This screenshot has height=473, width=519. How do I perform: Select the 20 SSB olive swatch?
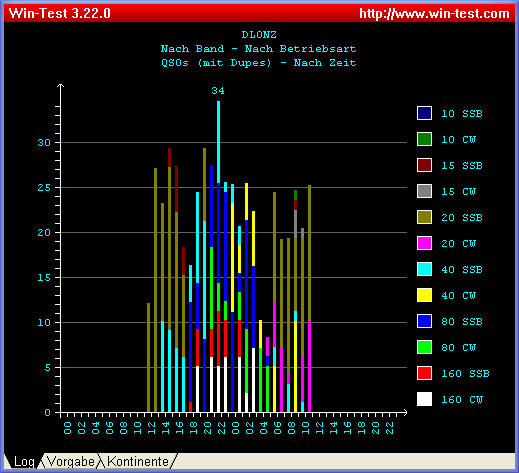click(x=424, y=217)
